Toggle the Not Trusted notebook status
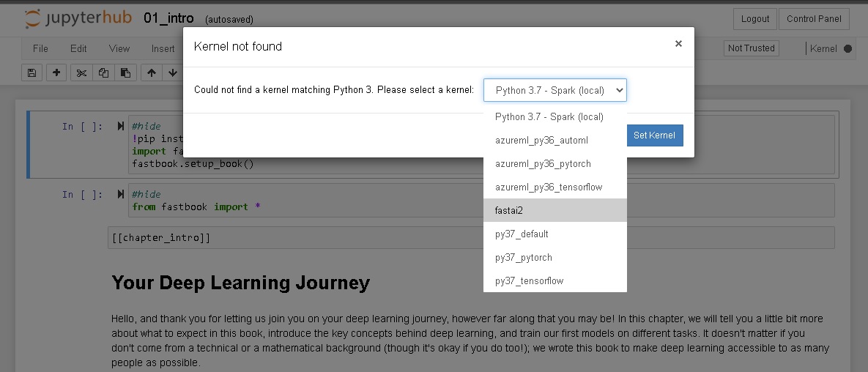 751,48
